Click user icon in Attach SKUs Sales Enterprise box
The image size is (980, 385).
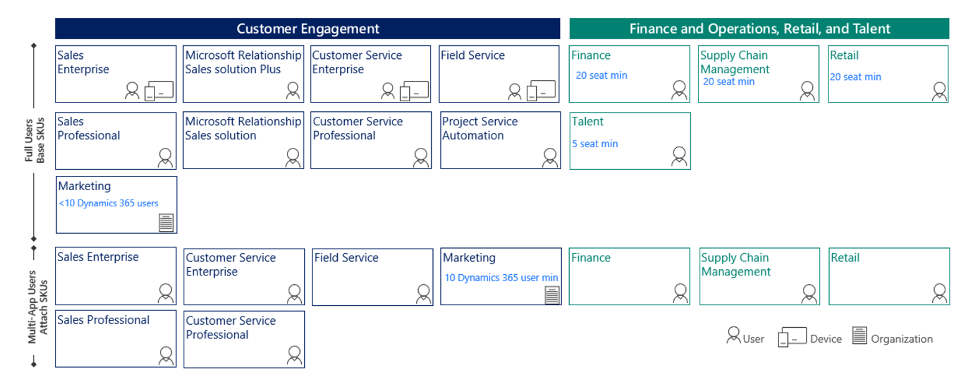click(166, 293)
